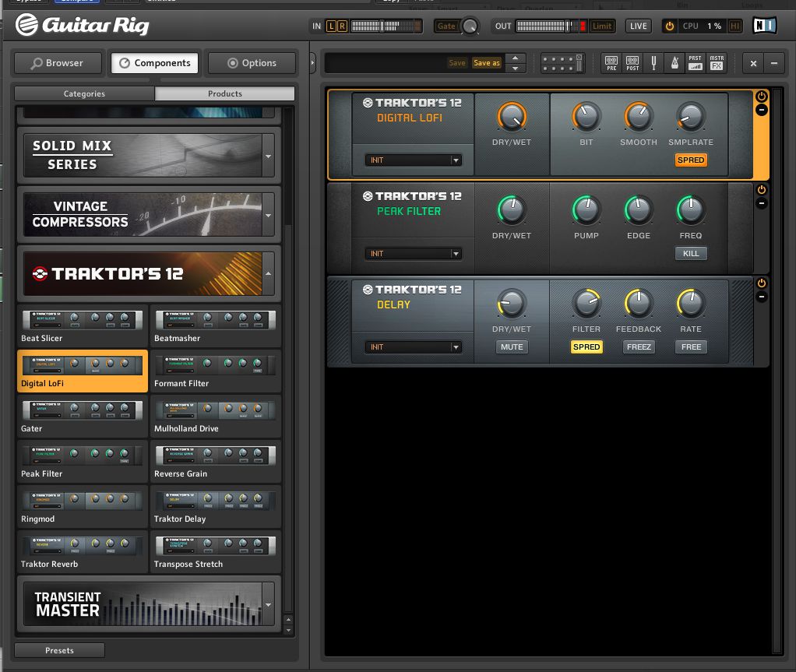
Task: Switch to the Components tab
Action: click(x=155, y=63)
